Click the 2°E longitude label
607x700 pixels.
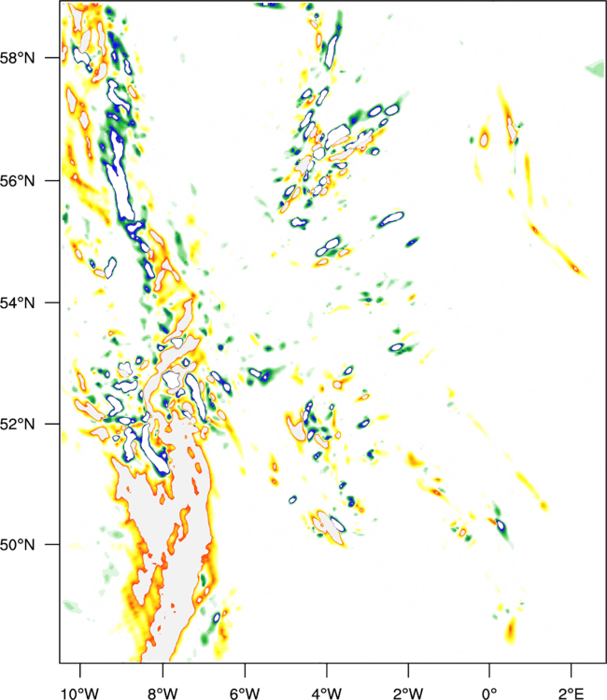(571, 693)
